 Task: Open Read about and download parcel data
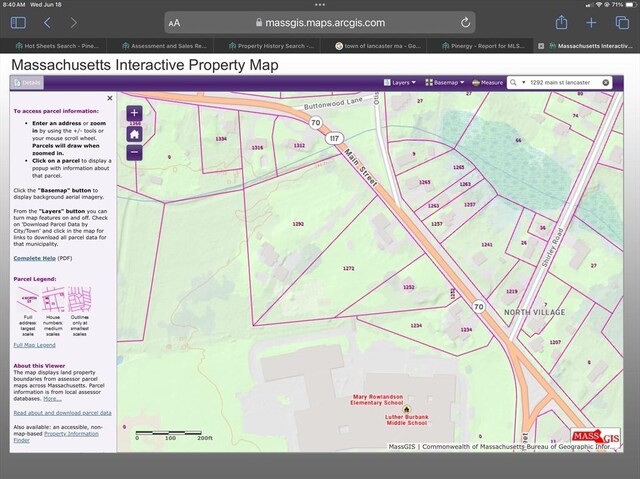pos(62,413)
